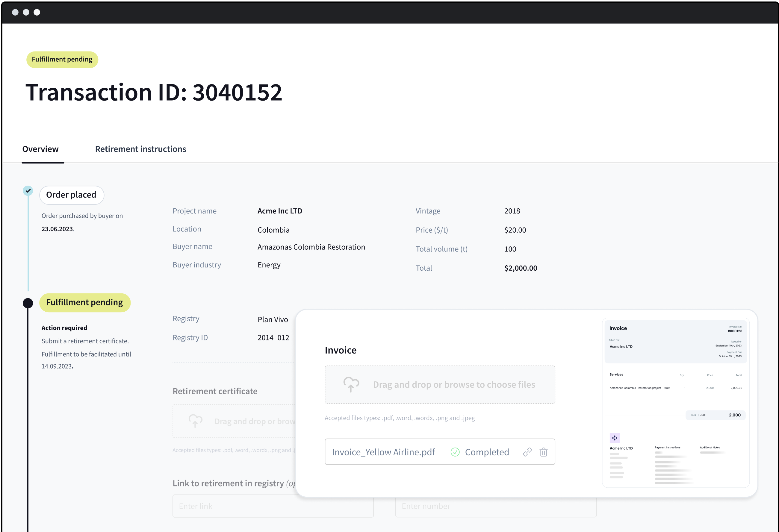Delete Invoice_Yellow Airline.pdf with the trash icon
The width and height of the screenshot is (779, 532).
pyautogui.click(x=543, y=452)
